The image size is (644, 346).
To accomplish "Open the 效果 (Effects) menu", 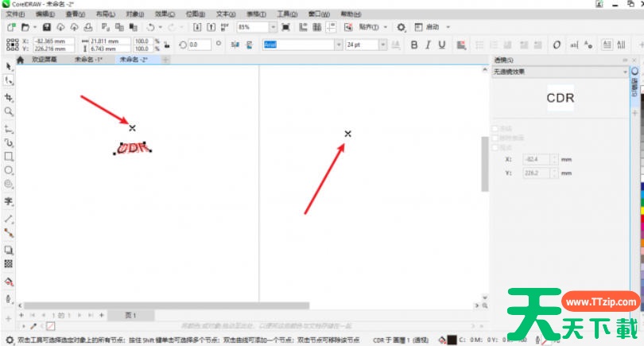I will coord(165,14).
